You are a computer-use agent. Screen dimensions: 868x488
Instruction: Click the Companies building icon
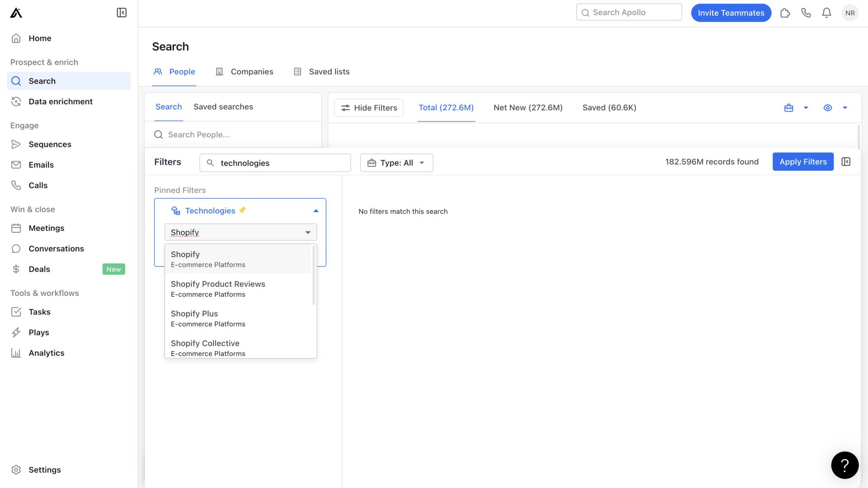coord(220,72)
